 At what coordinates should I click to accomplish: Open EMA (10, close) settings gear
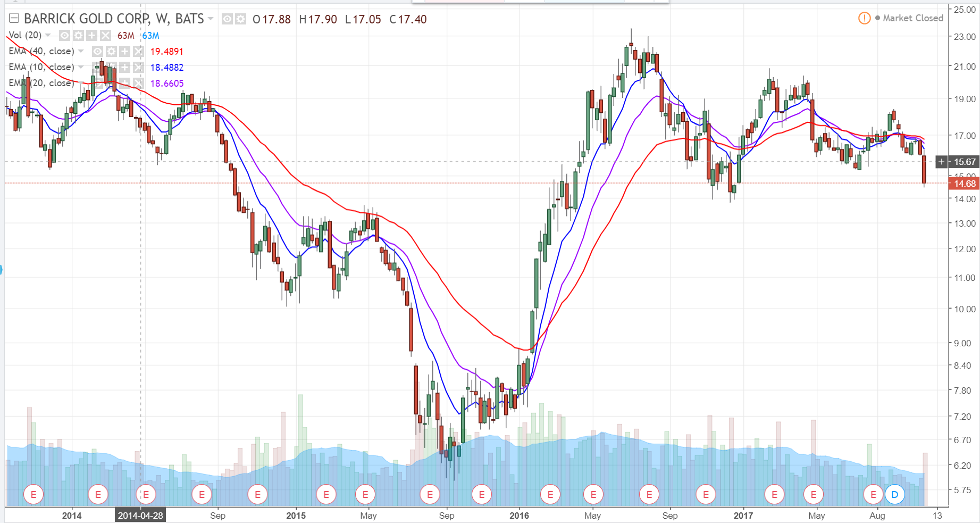pyautogui.click(x=111, y=68)
